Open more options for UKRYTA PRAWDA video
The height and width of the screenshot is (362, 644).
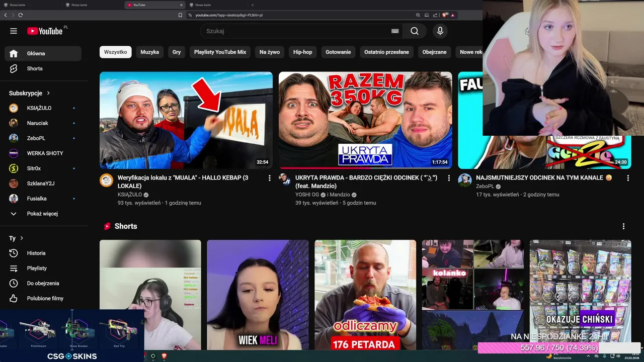(449, 178)
